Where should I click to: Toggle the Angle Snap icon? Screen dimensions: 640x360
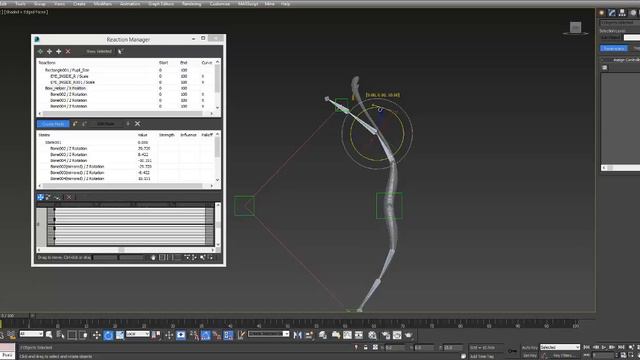coord(205,335)
